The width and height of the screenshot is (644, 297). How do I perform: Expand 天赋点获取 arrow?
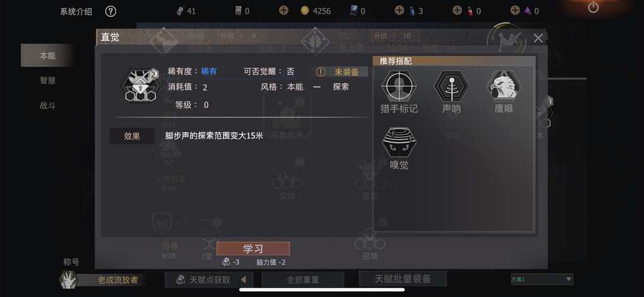click(244, 280)
